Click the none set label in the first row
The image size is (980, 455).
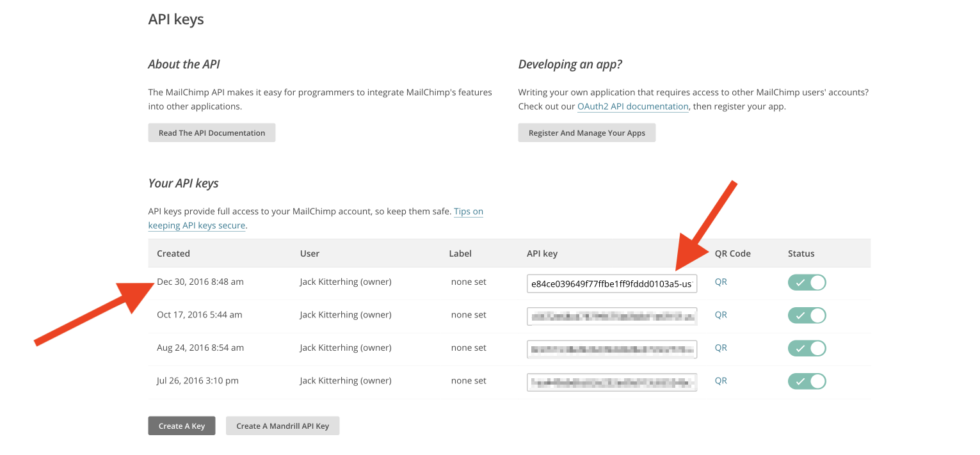tap(469, 282)
